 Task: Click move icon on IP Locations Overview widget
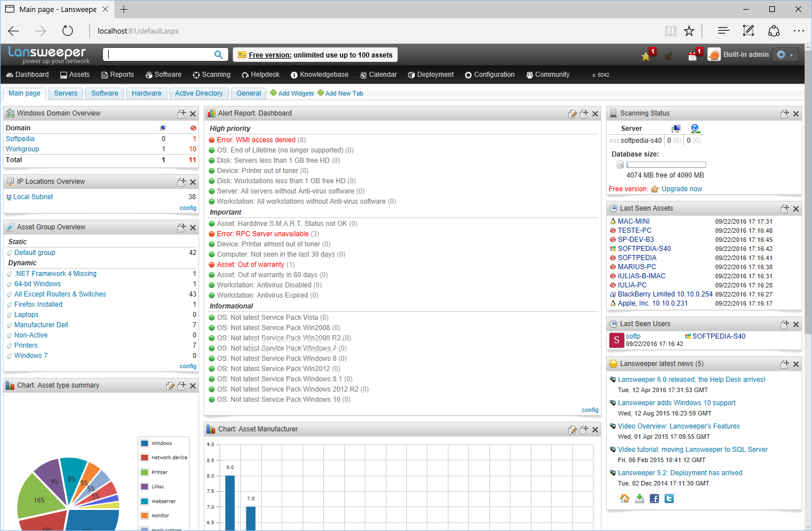click(182, 182)
